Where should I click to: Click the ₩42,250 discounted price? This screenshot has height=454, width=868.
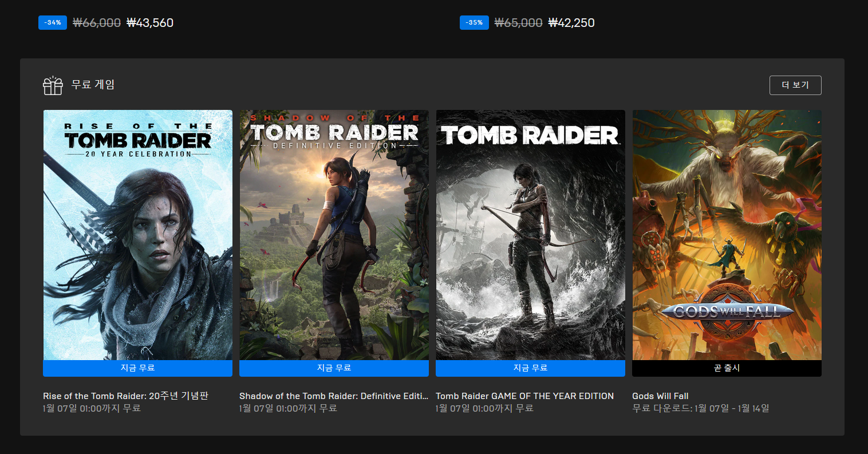[x=571, y=23]
